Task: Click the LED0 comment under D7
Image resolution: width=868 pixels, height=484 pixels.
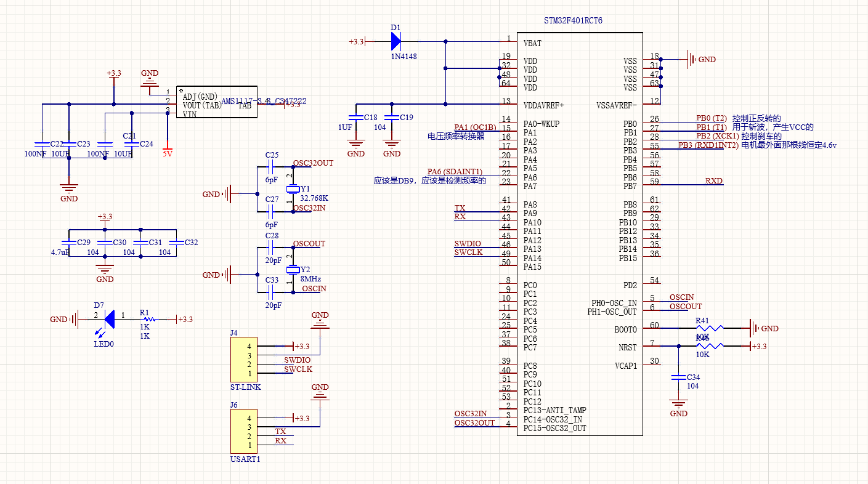Action: tap(104, 344)
